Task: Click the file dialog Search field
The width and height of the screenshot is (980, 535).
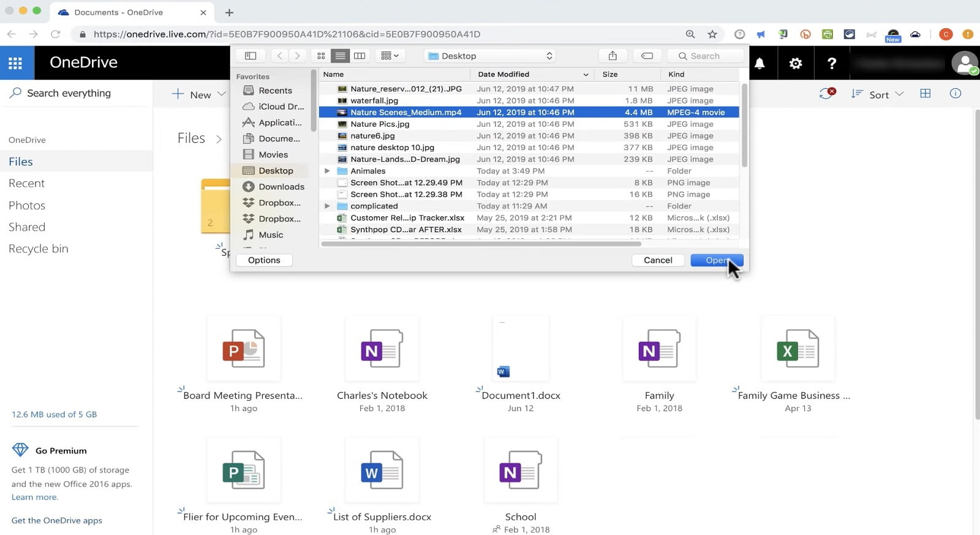Action: tap(705, 56)
